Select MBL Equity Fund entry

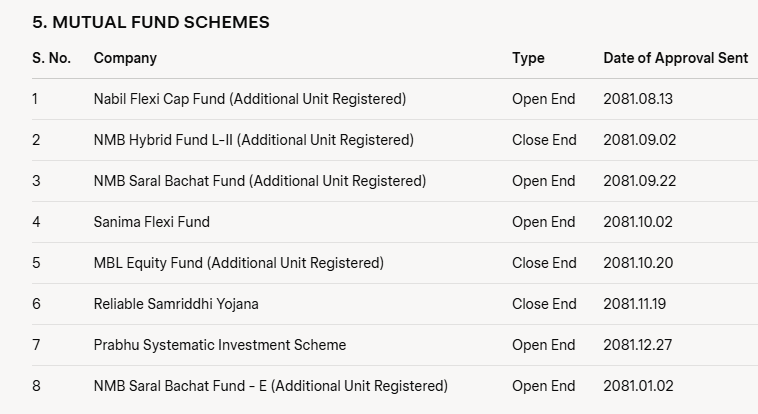coord(239,263)
